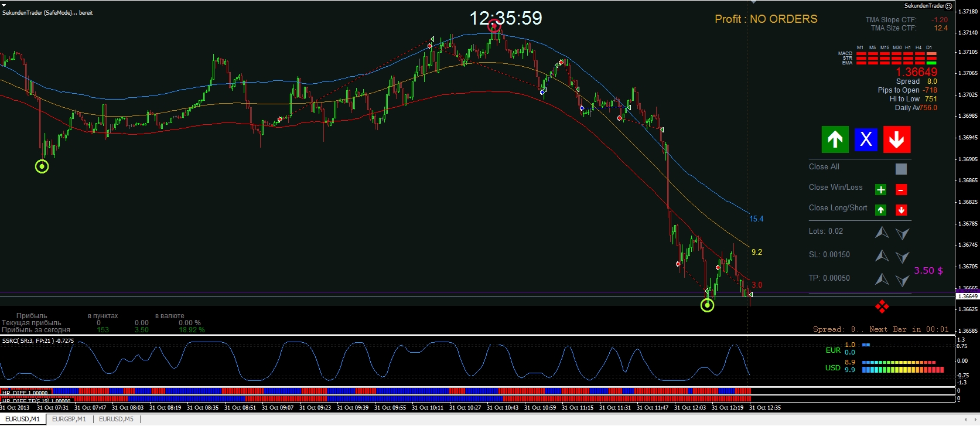Click the в пунктах column header

click(x=103, y=316)
